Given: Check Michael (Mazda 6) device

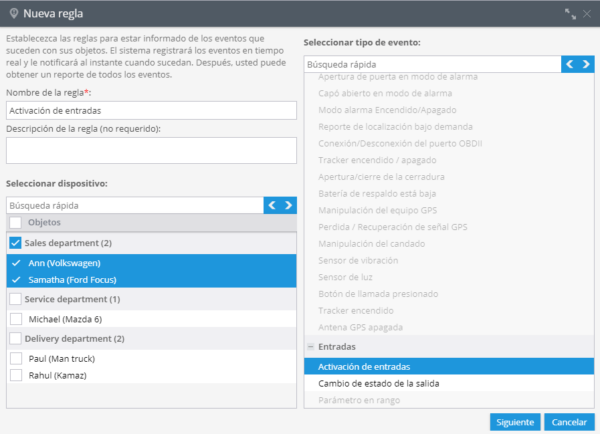Looking at the screenshot, I should 15,318.
